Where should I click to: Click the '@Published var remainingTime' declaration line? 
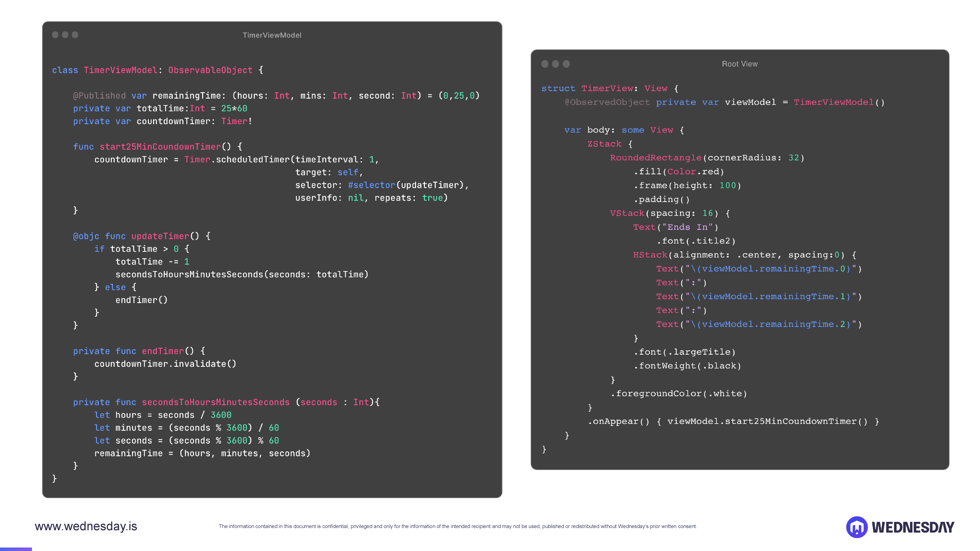pos(277,96)
